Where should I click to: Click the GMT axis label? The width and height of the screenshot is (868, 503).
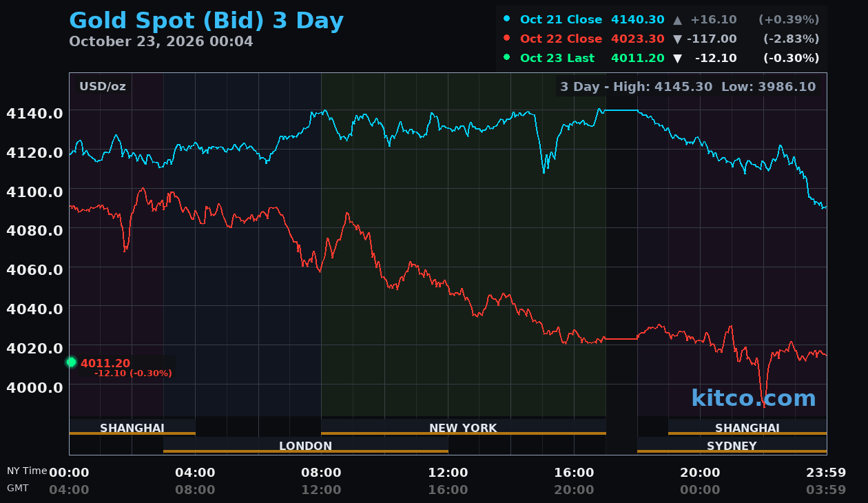pos(18,488)
